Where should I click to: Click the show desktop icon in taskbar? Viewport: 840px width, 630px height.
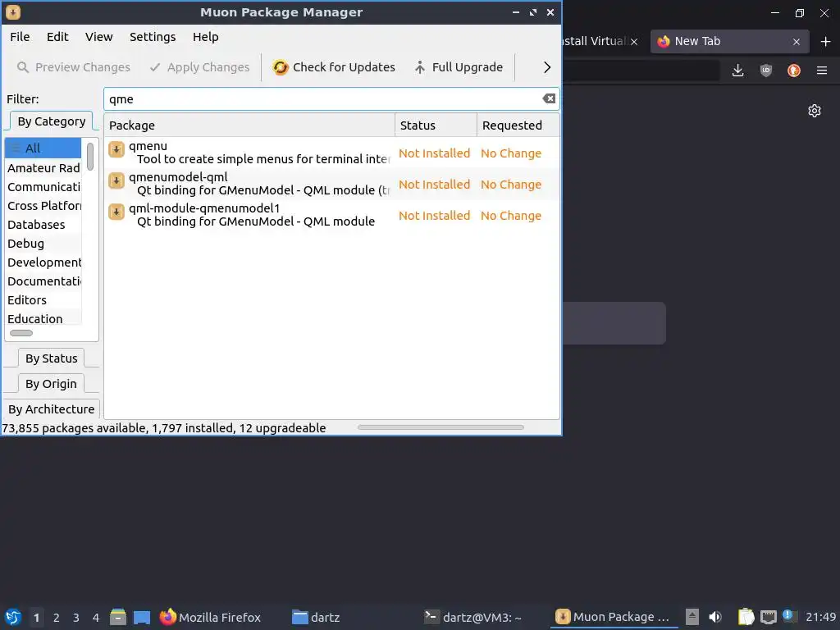point(142,617)
